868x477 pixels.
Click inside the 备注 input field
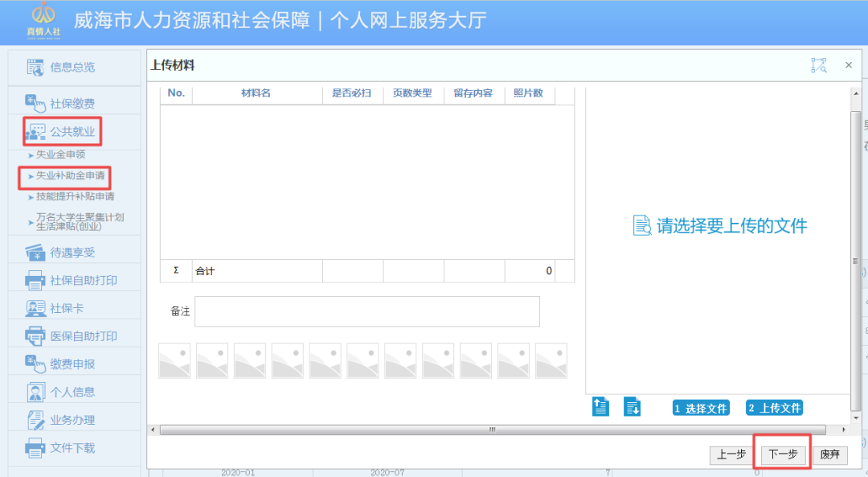366,311
